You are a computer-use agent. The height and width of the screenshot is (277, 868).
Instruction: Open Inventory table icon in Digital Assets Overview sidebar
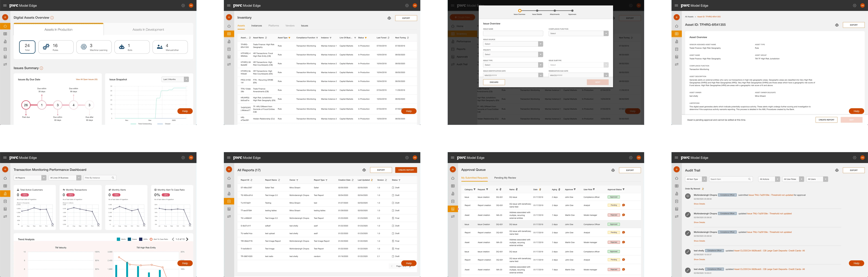point(5,34)
